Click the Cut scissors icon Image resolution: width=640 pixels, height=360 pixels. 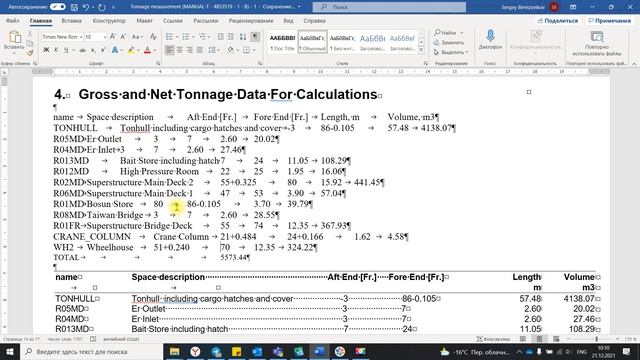30,34
